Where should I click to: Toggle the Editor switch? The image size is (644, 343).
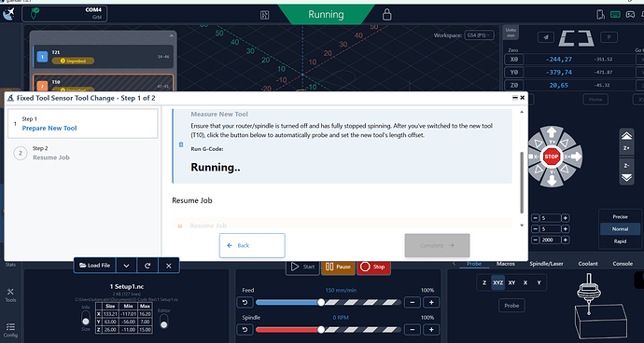[x=163, y=322]
